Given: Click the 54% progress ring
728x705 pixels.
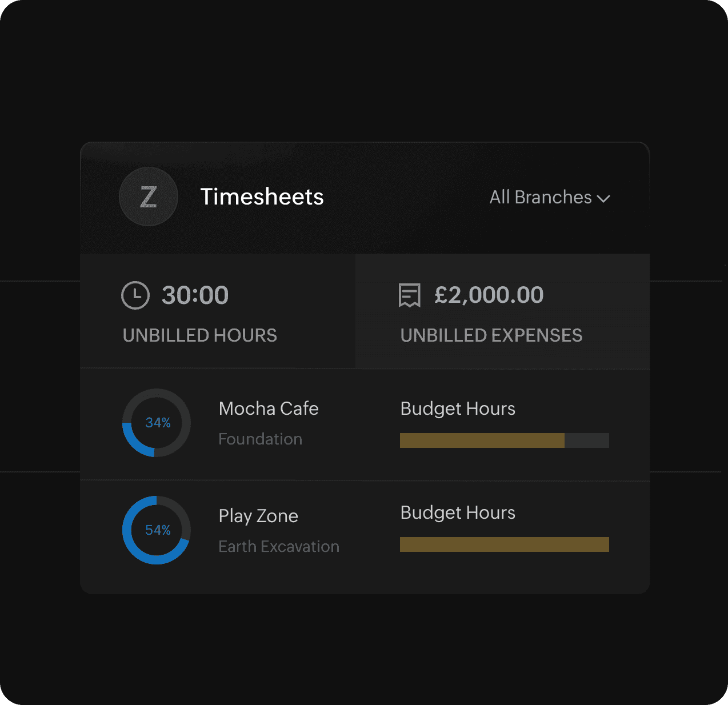Looking at the screenshot, I should [x=157, y=530].
